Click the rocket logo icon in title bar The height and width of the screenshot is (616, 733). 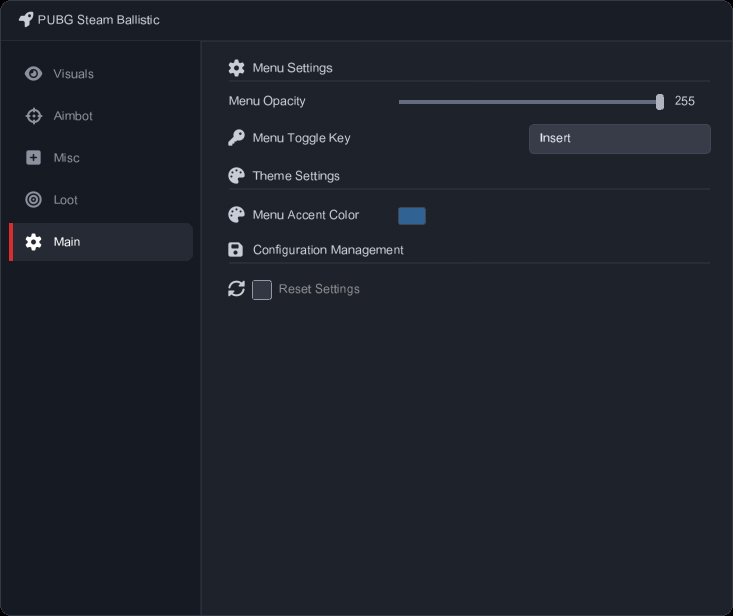click(x=26, y=20)
